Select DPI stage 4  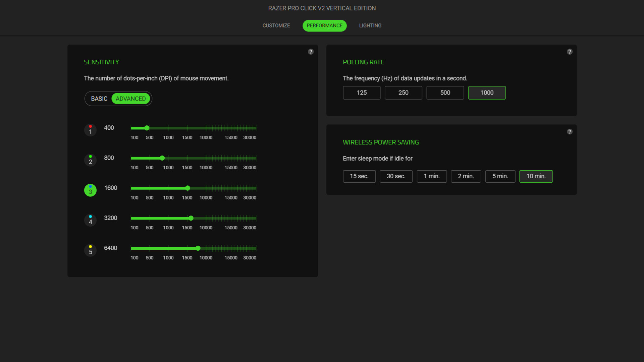[90, 220]
